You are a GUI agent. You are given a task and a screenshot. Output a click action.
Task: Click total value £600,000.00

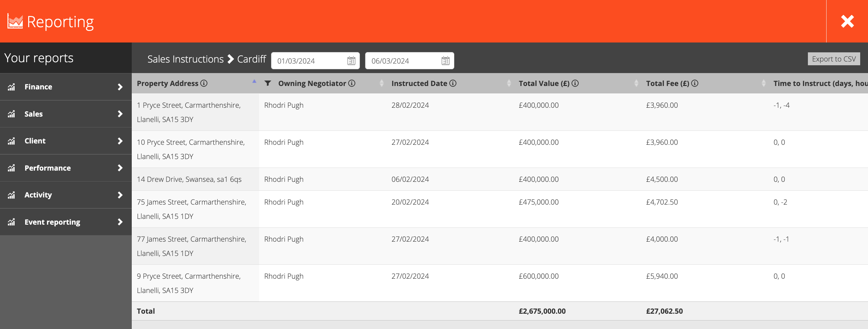[539, 276]
